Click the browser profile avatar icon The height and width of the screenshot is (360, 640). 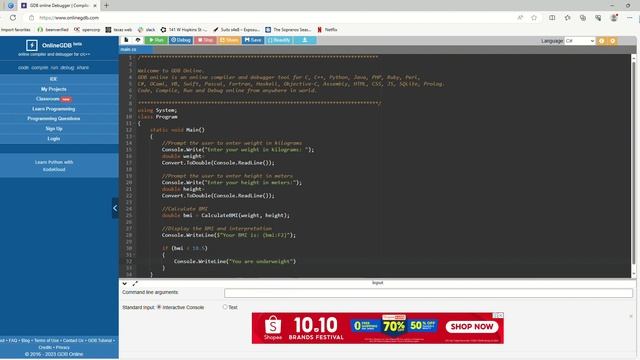614,18
